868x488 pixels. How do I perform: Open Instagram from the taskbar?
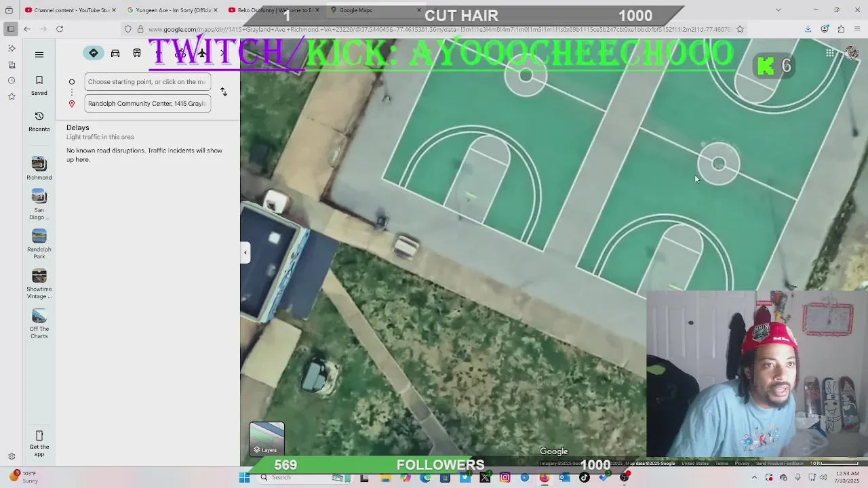[505, 478]
